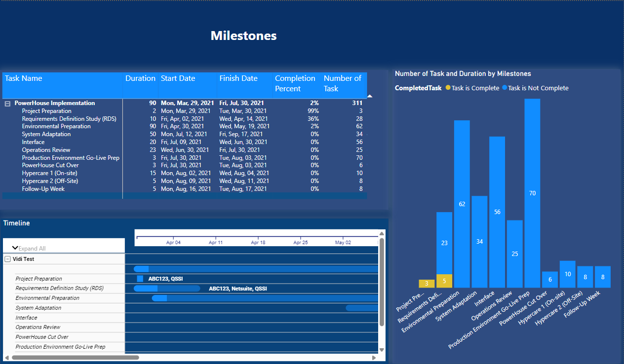Click the minus icon next to PowerHouse Implementation
Screen dimensions: 624x364
pos(6,103)
